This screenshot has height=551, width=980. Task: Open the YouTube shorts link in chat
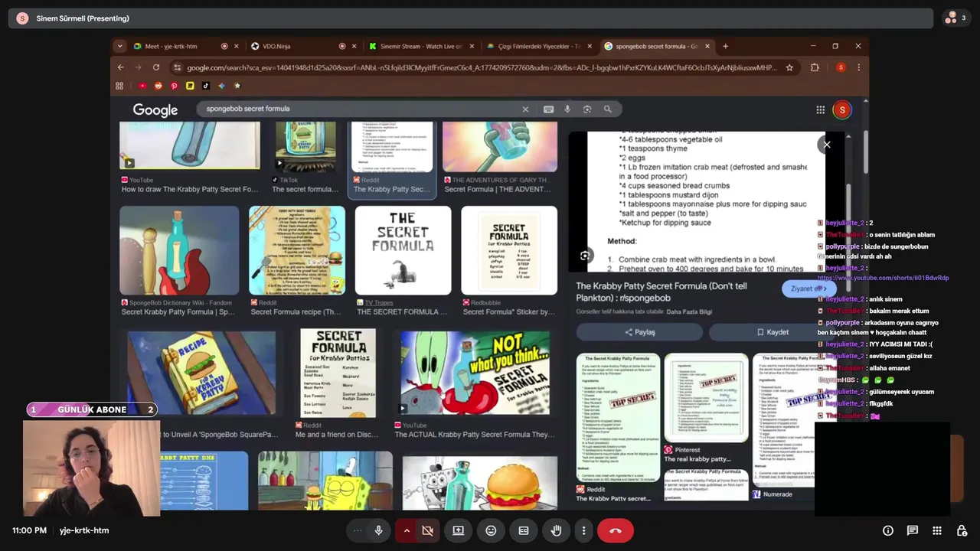click(883, 278)
